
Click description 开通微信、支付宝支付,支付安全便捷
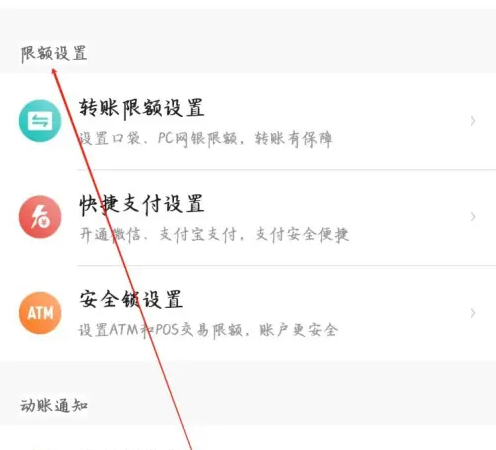click(214, 235)
